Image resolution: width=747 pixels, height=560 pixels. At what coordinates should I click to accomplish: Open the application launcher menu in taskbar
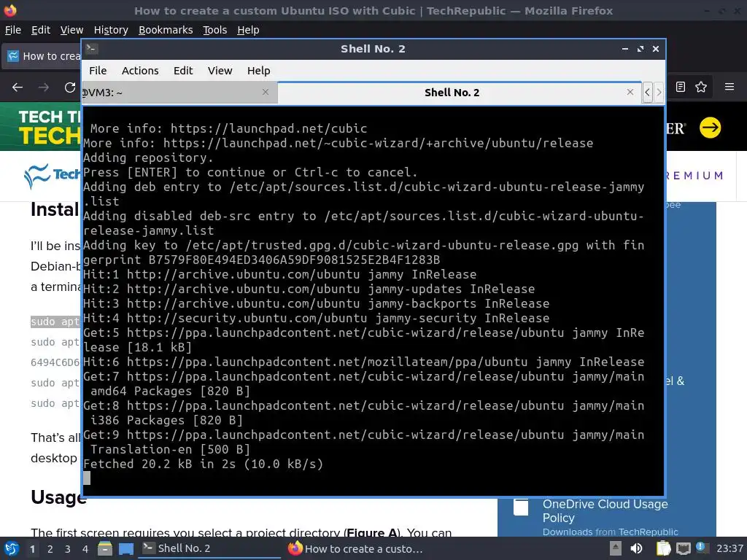coord(12,548)
